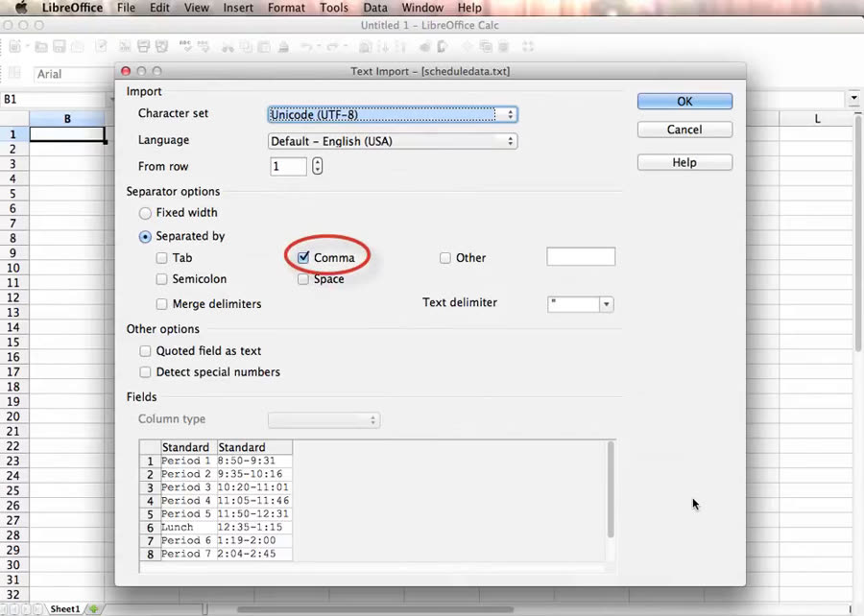The height and width of the screenshot is (616, 864).
Task: Open the Format menu
Action: [x=286, y=8]
